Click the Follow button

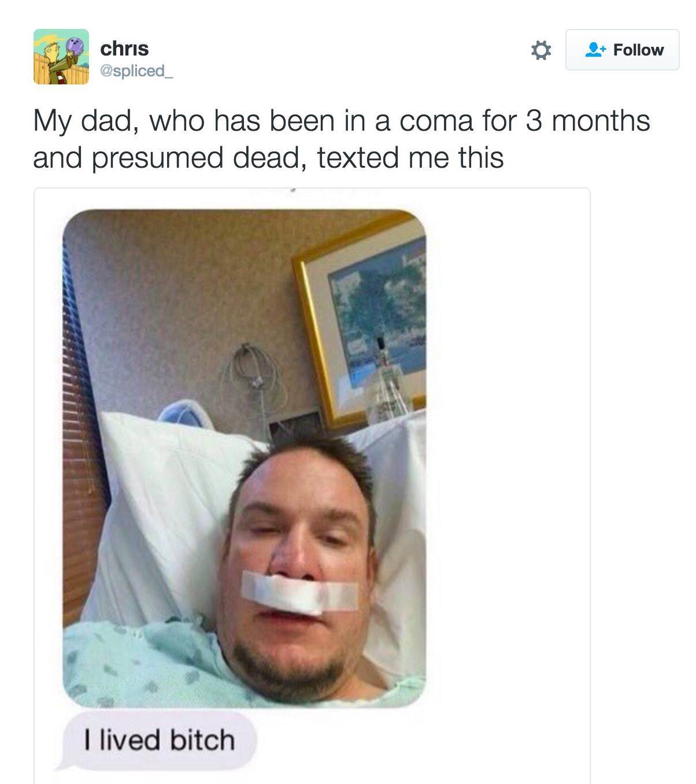click(622, 50)
